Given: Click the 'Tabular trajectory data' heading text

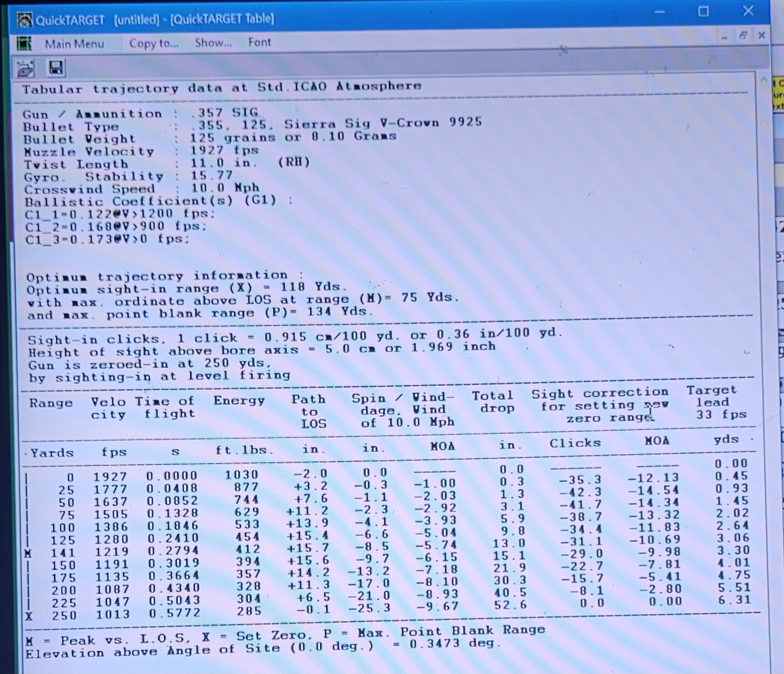Looking at the screenshot, I should click(x=222, y=88).
